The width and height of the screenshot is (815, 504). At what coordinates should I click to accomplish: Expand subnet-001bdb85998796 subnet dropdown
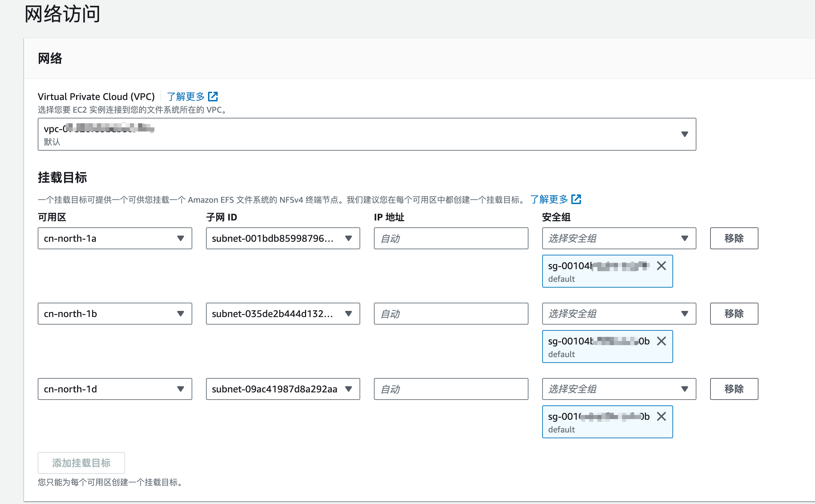(x=283, y=238)
